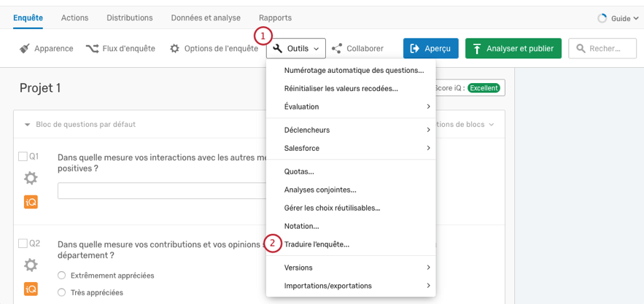This screenshot has width=644, height=304.
Task: Click the Flux d'enquête toolbar label
Action: coord(129,48)
